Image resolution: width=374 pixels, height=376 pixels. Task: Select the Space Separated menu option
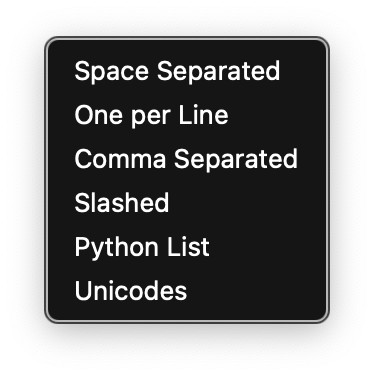(x=187, y=71)
